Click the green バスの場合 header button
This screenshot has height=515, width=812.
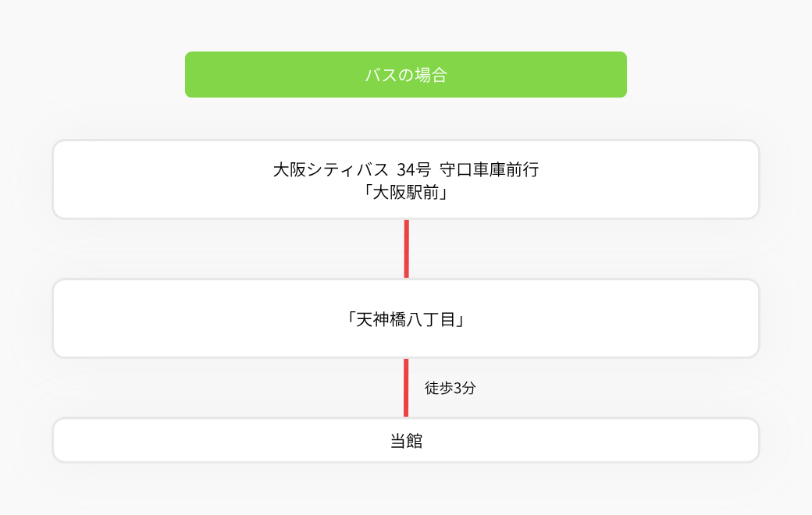[x=405, y=75]
